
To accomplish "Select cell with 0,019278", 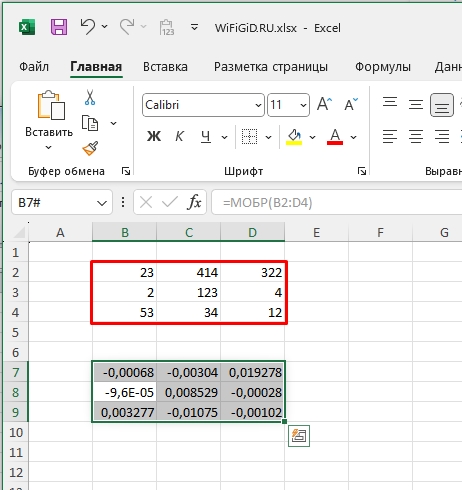I will (252, 372).
